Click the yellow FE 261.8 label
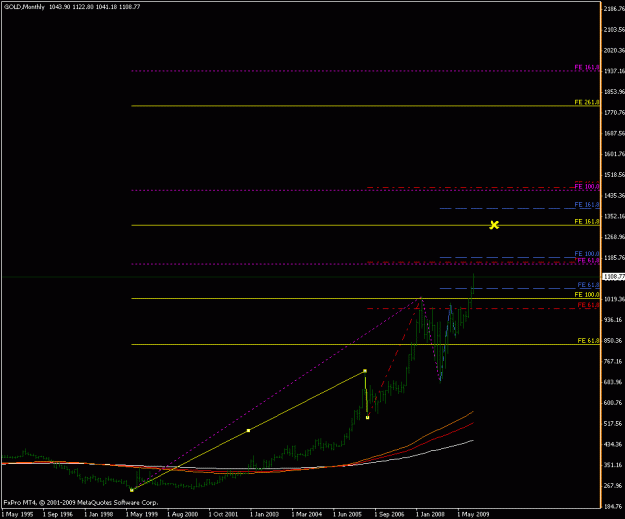Image resolution: width=625 pixels, height=519 pixels. [x=586, y=102]
